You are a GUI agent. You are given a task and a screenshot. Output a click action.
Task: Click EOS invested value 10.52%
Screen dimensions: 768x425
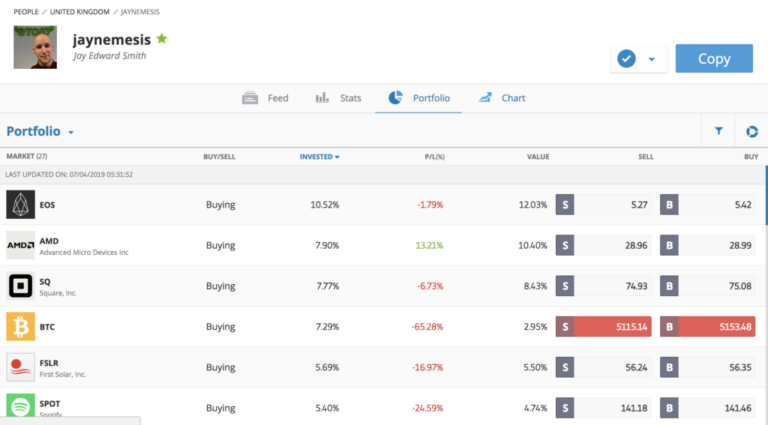[325, 205]
